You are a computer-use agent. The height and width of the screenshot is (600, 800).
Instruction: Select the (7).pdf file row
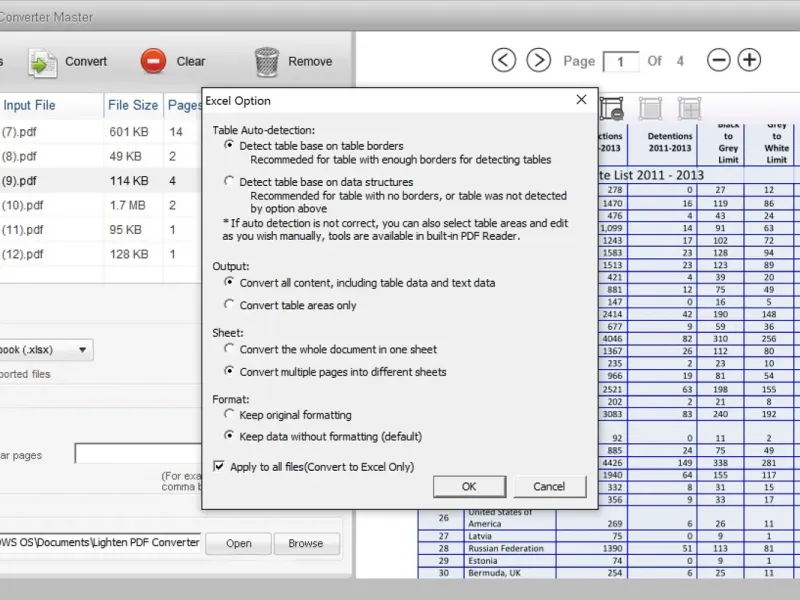(101, 132)
